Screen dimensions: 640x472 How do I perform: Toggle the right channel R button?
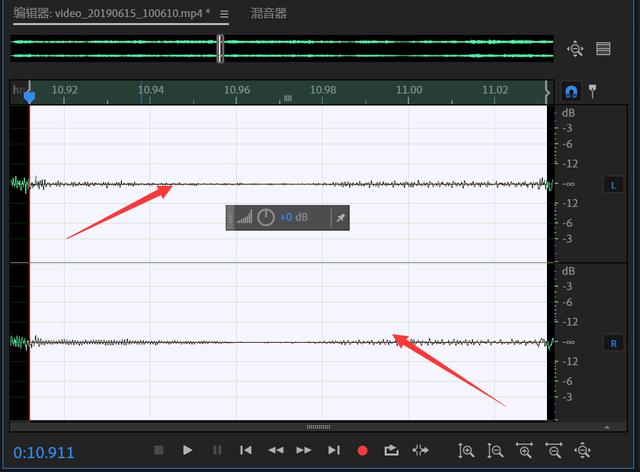pos(613,343)
